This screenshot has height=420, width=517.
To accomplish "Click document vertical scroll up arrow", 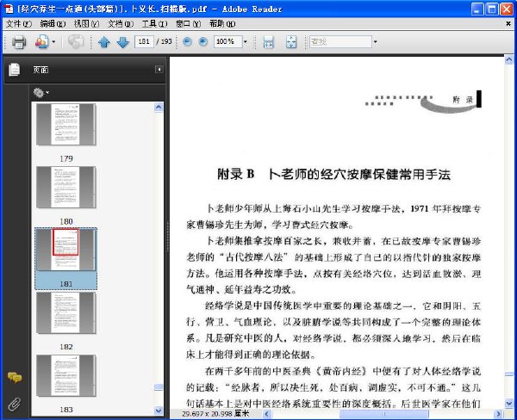I will coord(508,60).
